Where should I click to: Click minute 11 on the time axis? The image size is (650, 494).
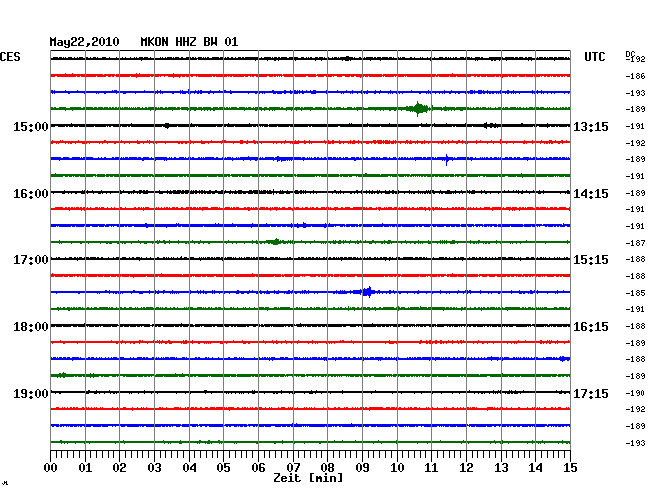pos(431,467)
